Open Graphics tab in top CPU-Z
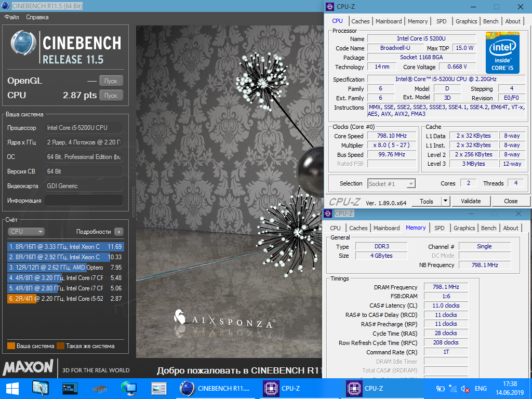The height and width of the screenshot is (399, 532). [x=466, y=21]
